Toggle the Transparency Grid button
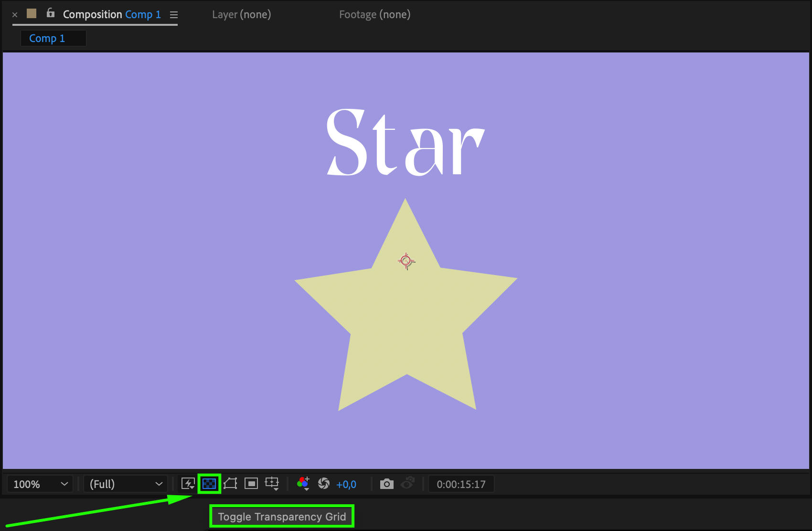 point(209,484)
